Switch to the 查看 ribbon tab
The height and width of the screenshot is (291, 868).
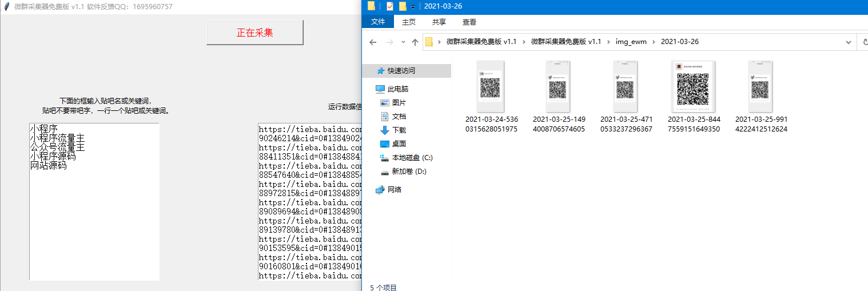(469, 22)
